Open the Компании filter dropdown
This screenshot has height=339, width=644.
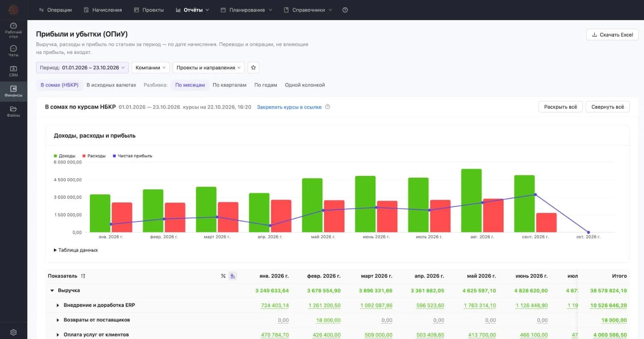[150, 68]
